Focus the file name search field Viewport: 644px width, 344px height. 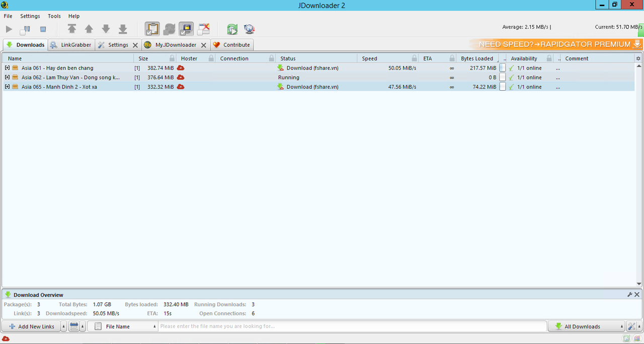352,326
